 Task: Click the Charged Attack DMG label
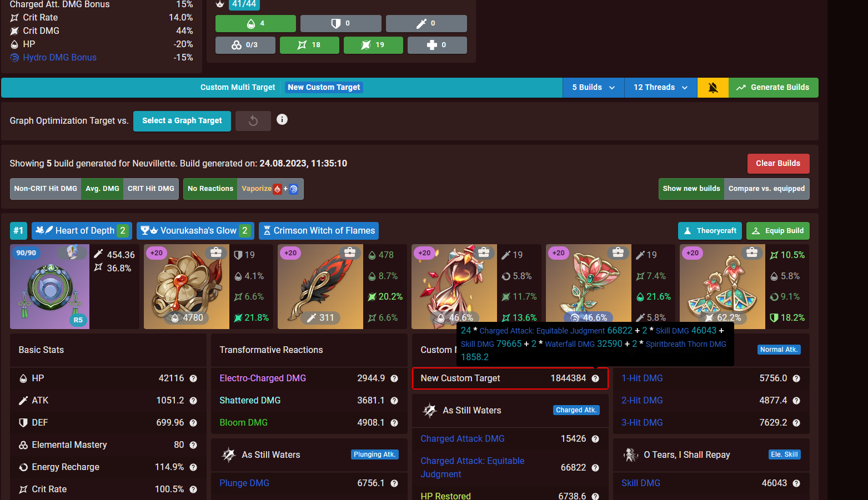coord(463,439)
